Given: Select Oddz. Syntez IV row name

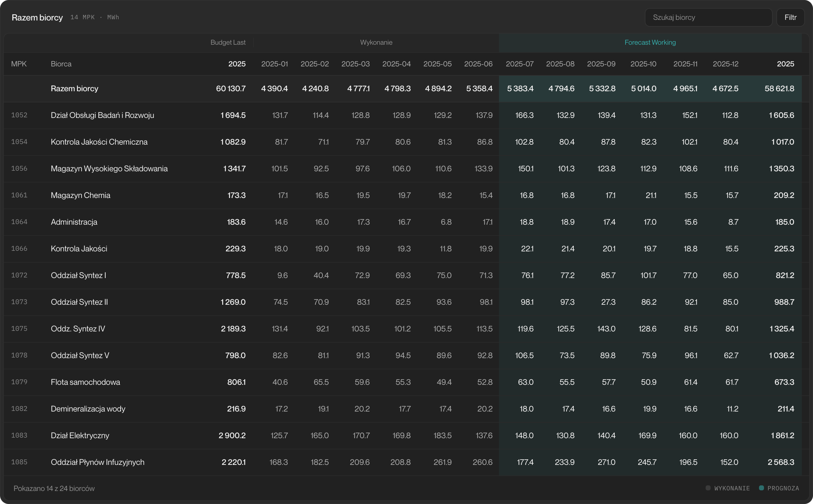Looking at the screenshot, I should click(78, 329).
